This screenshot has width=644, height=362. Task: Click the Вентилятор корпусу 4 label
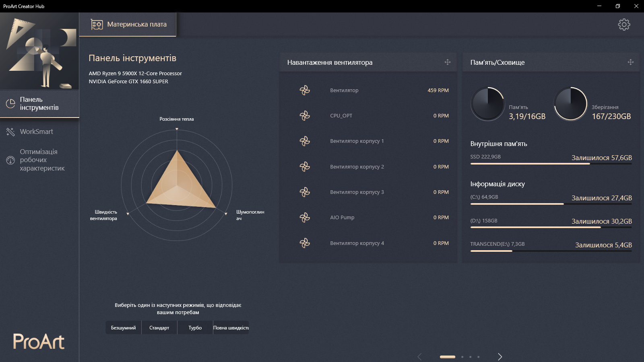pyautogui.click(x=357, y=243)
